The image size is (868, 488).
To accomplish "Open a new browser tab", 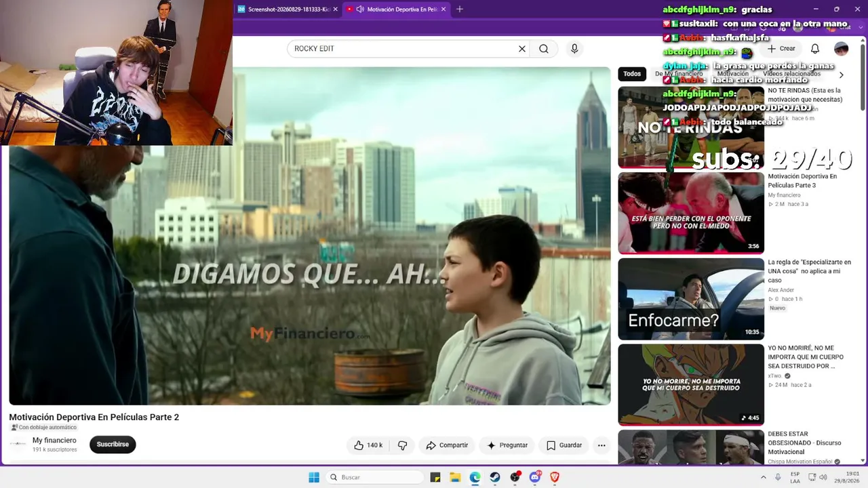I will [x=460, y=9].
